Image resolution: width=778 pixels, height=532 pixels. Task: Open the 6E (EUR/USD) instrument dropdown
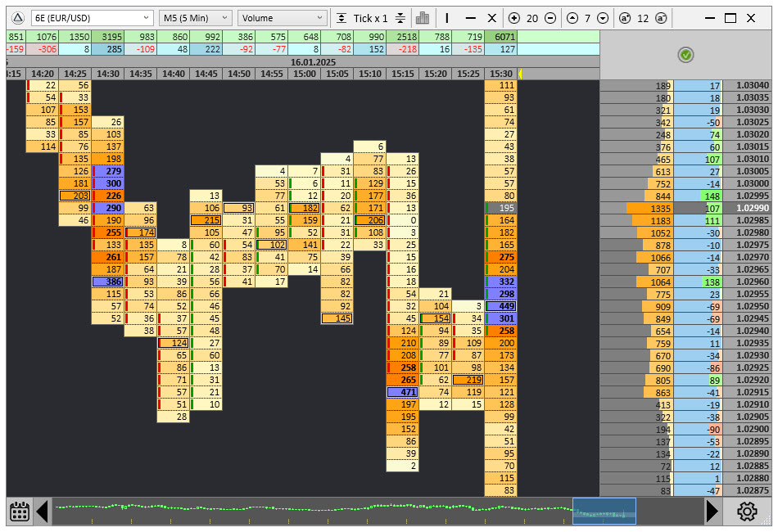pyautogui.click(x=92, y=18)
